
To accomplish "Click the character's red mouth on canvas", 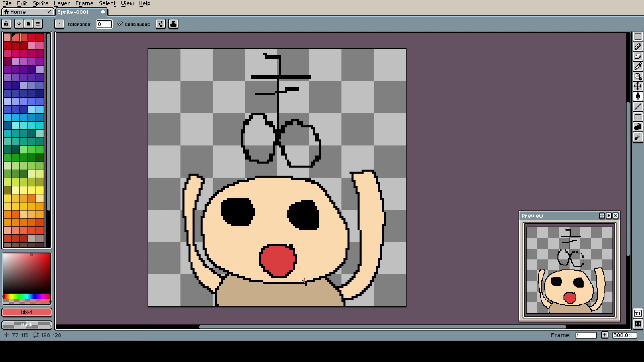I will pos(278,261).
